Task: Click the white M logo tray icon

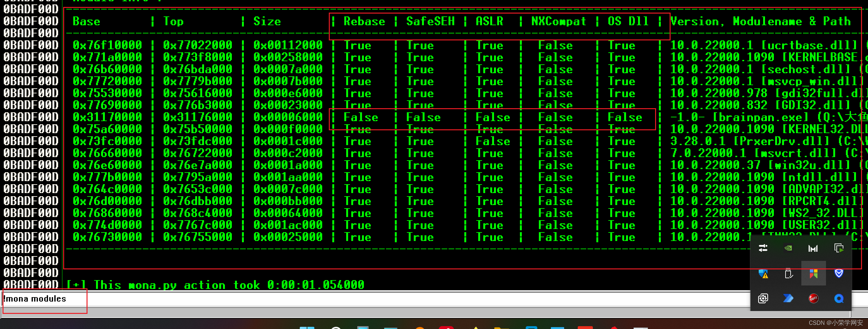Action: (x=813, y=248)
